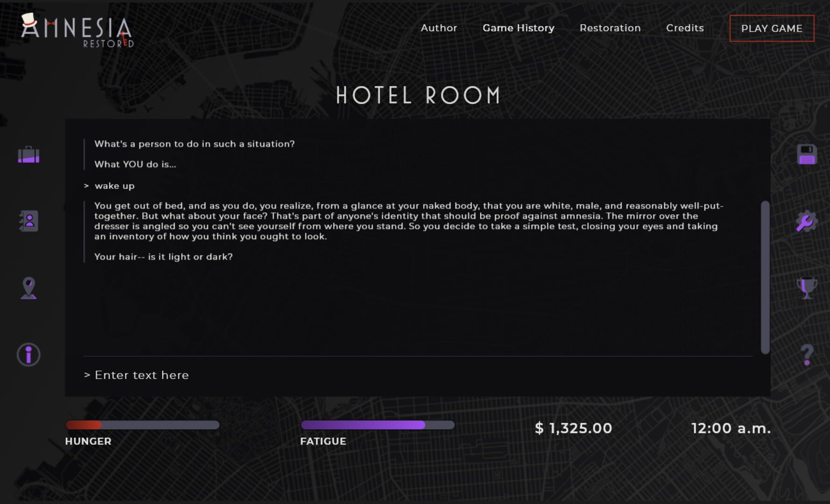View the Credits section
This screenshot has width=830, height=504.
[x=685, y=28]
